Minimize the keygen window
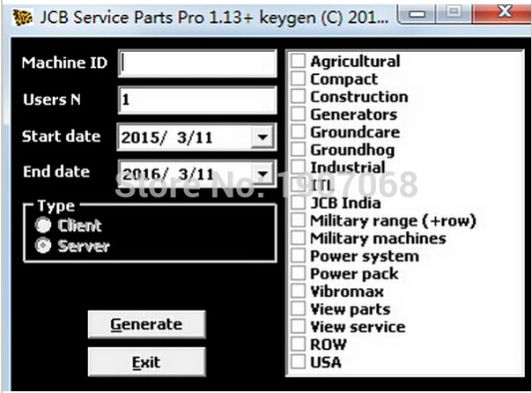 tap(417, 14)
